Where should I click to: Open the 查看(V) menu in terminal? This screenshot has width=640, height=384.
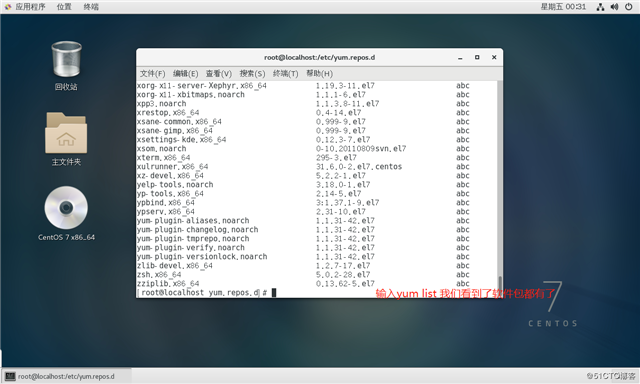pyautogui.click(x=219, y=74)
